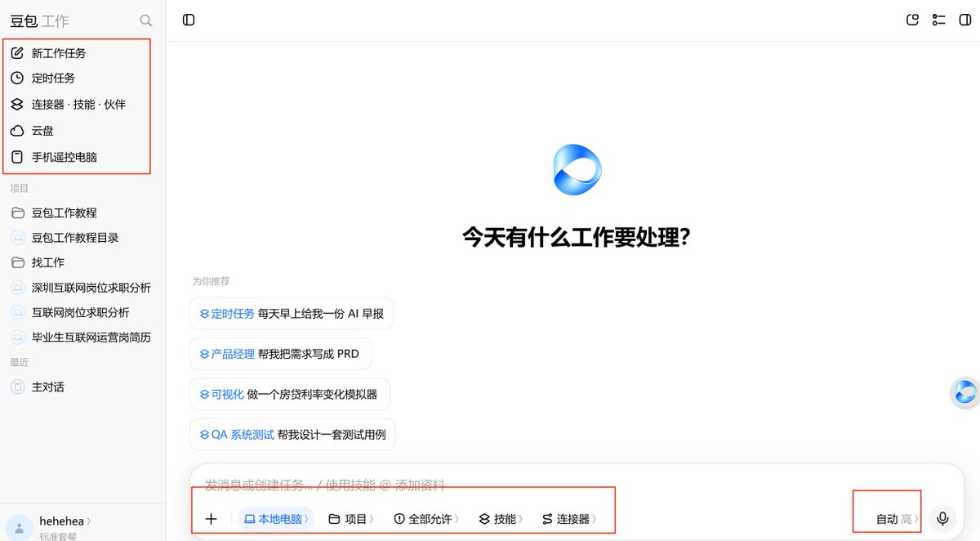
Task: Choose the 可视化 做一个房贷利率变化模拟器 suggestion
Action: click(x=290, y=394)
